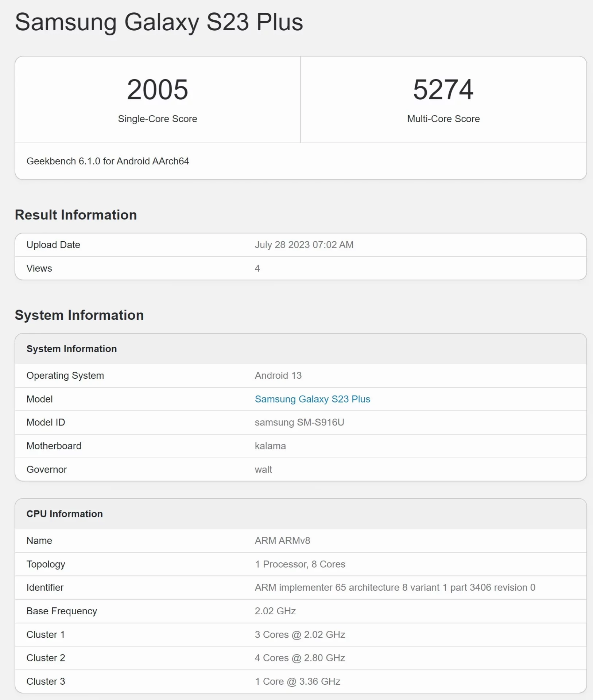The image size is (593, 700).
Task: Click the Result Information heading
Action: click(76, 215)
